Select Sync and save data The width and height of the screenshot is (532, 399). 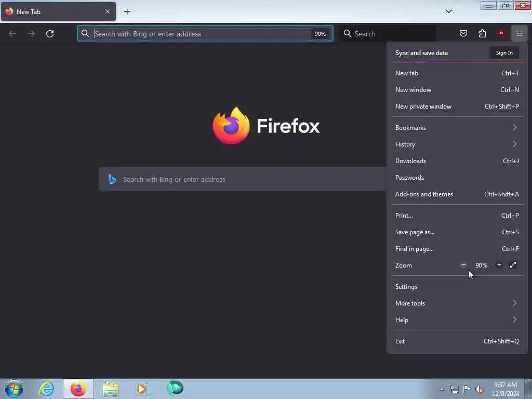point(421,53)
